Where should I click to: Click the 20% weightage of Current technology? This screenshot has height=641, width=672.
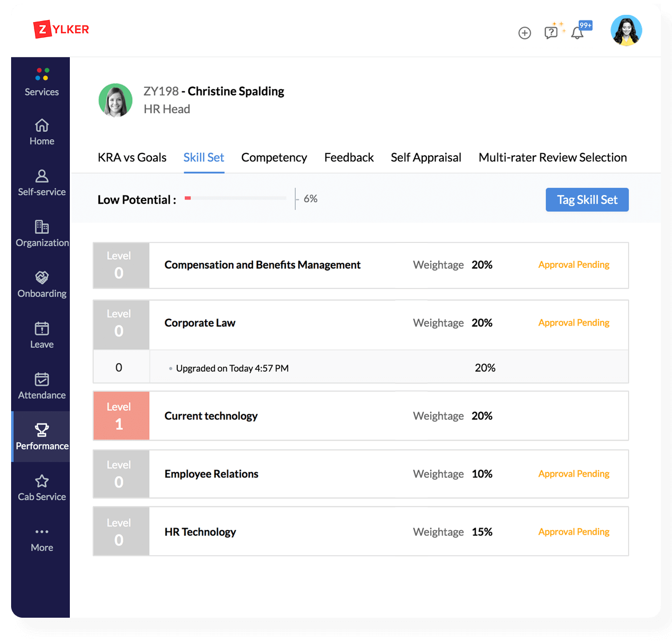pyautogui.click(x=482, y=416)
